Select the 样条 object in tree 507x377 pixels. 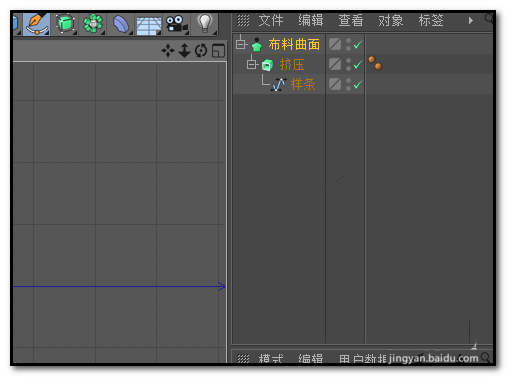coord(303,84)
